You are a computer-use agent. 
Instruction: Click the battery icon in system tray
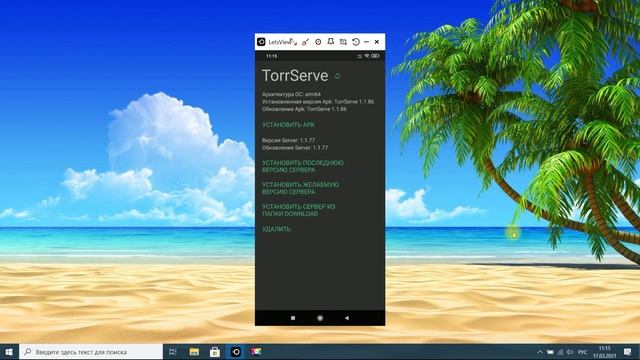click(550, 352)
